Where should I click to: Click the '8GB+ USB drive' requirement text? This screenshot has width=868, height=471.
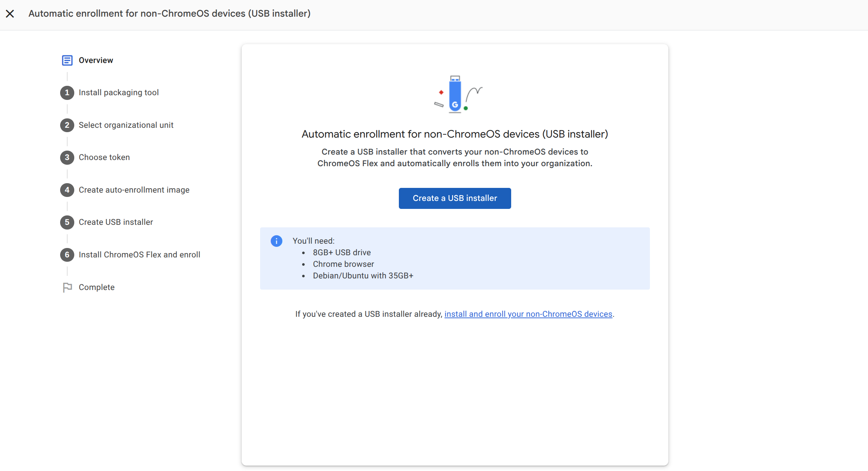(342, 253)
